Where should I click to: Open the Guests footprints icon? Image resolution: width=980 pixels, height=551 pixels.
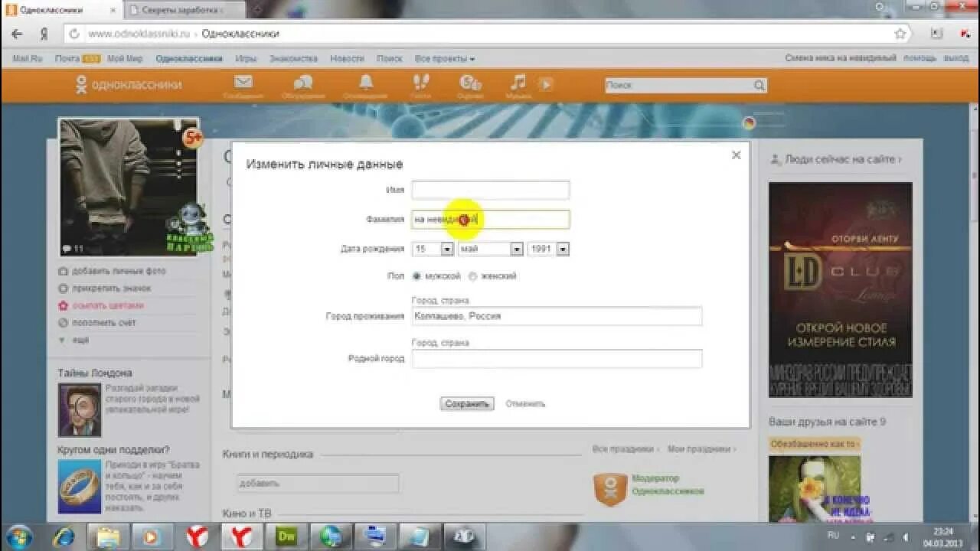(420, 83)
